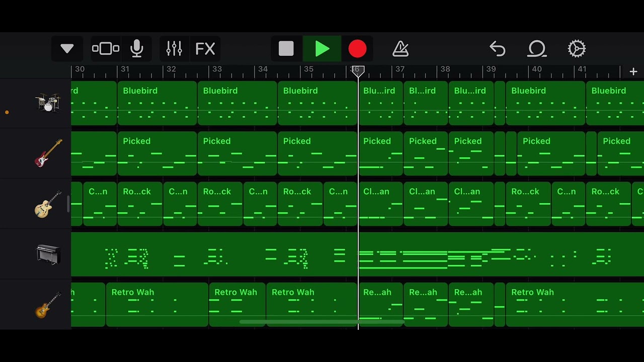The width and height of the screenshot is (644, 362).
Task: Select the Cl...an guitar region at bar 36
Action: (380, 204)
